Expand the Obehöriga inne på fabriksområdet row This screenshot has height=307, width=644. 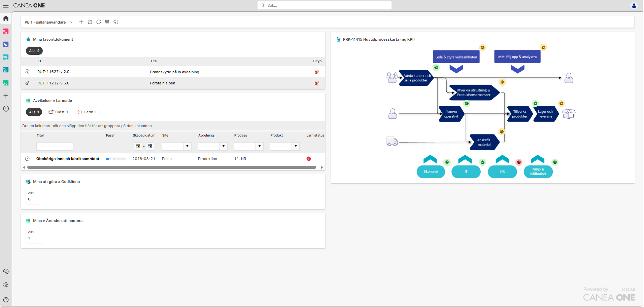(x=27, y=159)
